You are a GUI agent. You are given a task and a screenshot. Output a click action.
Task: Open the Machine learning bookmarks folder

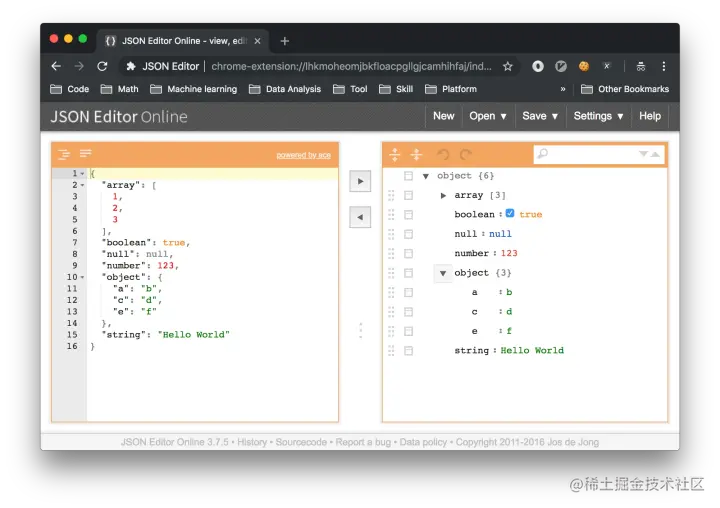pos(194,89)
